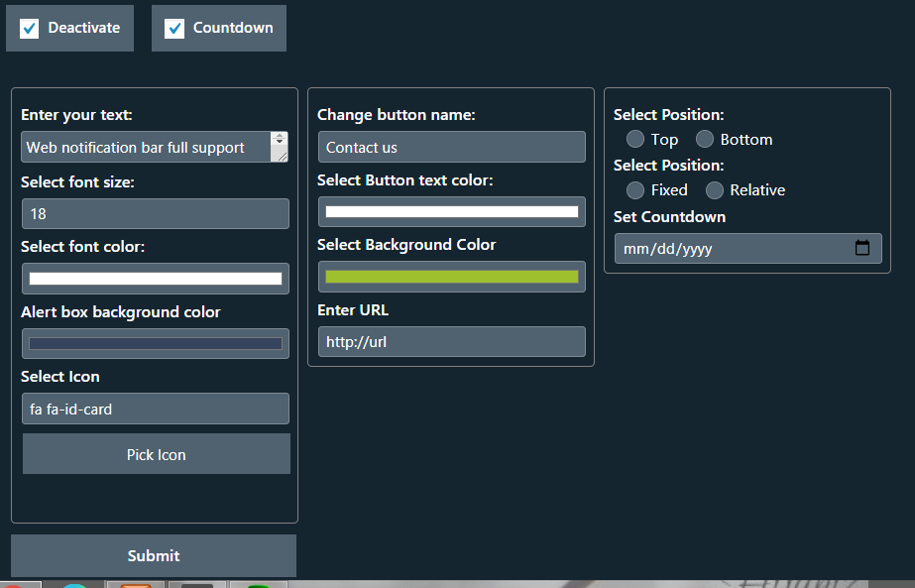
Task: Open the Alert box background color swatch
Action: coord(156,343)
